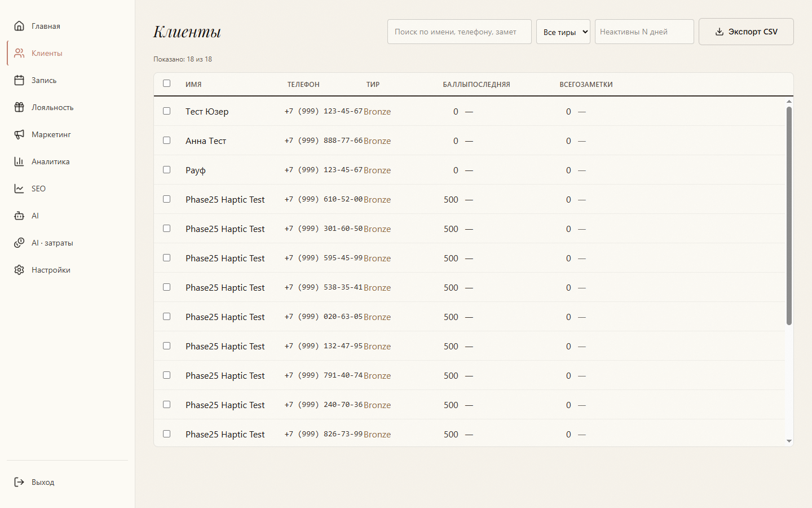Open Лояльность gift icon
Image resolution: width=812 pixels, height=508 pixels.
click(19, 107)
